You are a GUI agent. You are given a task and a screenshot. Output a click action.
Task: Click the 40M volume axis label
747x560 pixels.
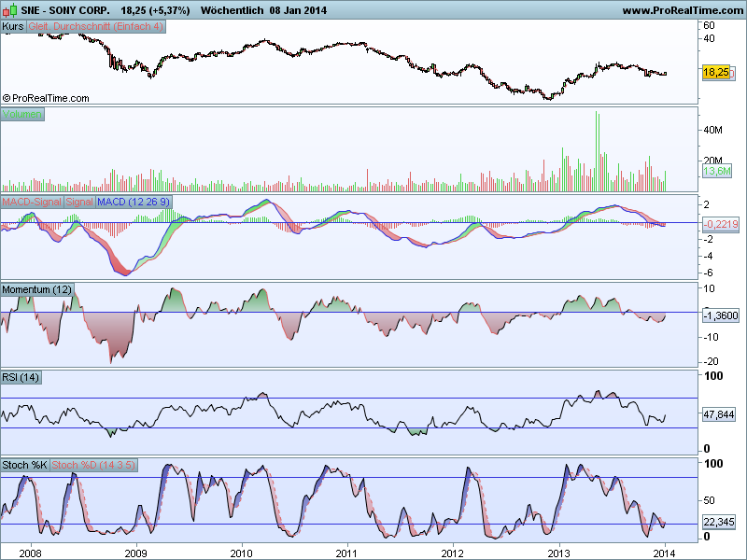tap(712, 130)
